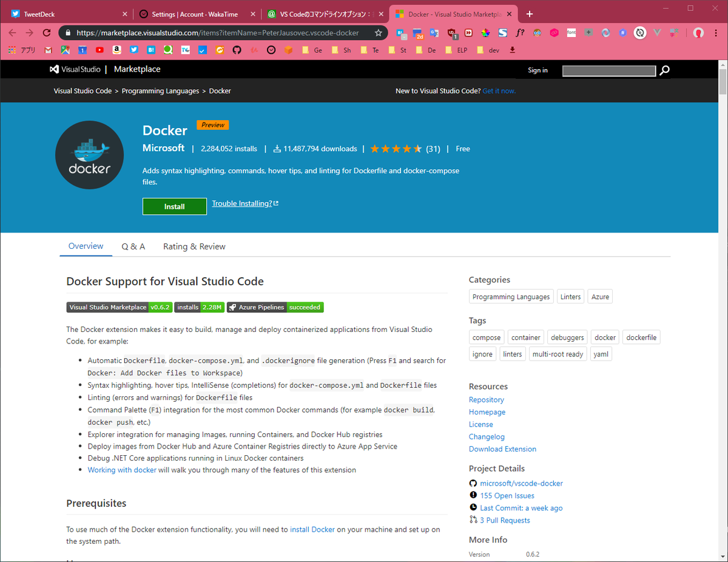Click the Google Translate extension icon
Screen dimensions: 728x562
(434, 33)
